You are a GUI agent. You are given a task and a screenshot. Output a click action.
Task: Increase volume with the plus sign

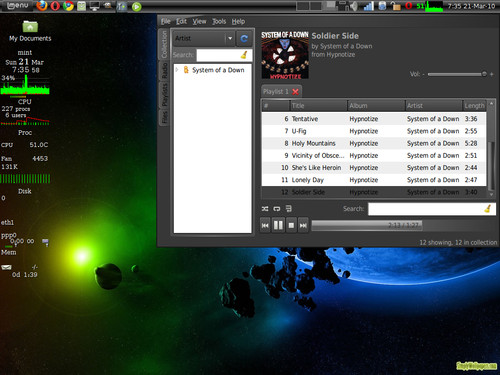[492, 74]
